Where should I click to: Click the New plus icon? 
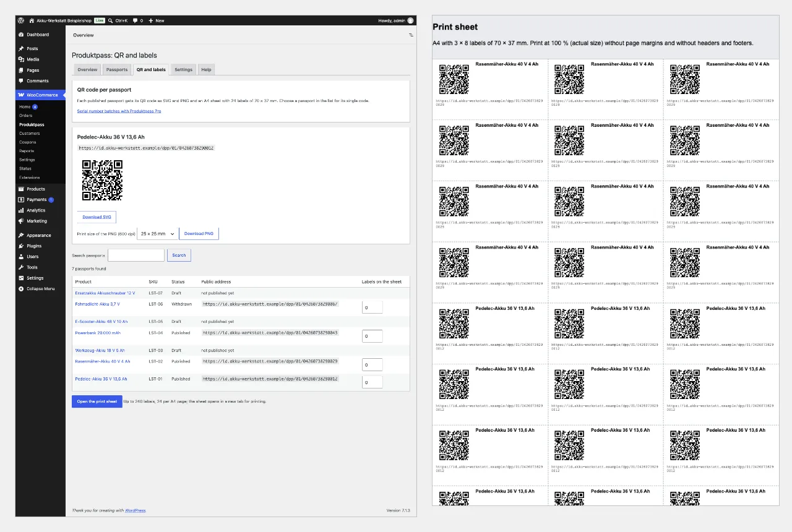click(x=151, y=20)
